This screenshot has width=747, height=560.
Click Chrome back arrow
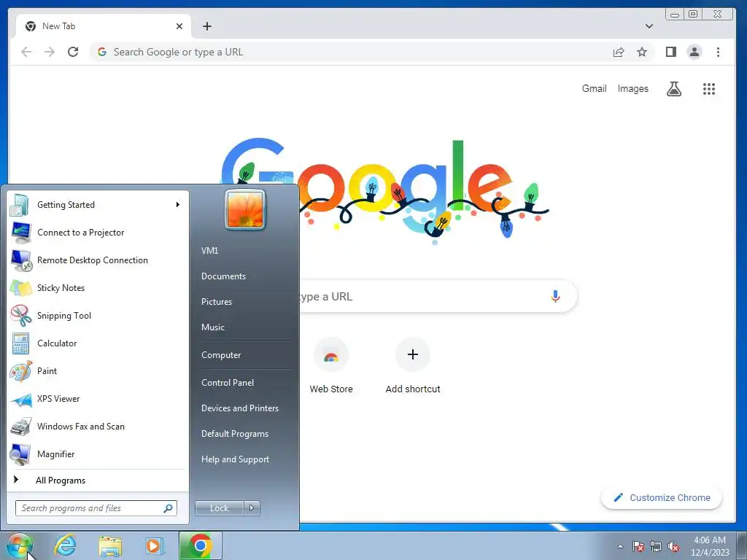pos(26,52)
